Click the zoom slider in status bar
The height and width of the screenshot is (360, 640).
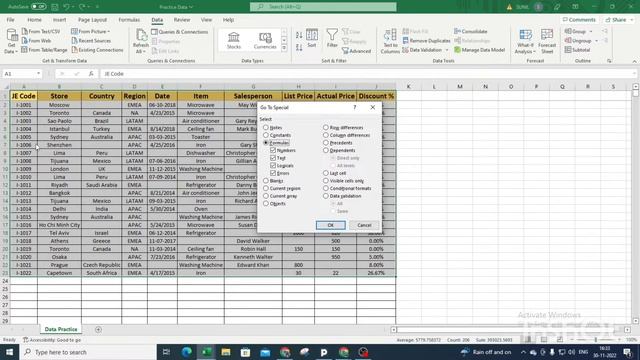(596, 340)
